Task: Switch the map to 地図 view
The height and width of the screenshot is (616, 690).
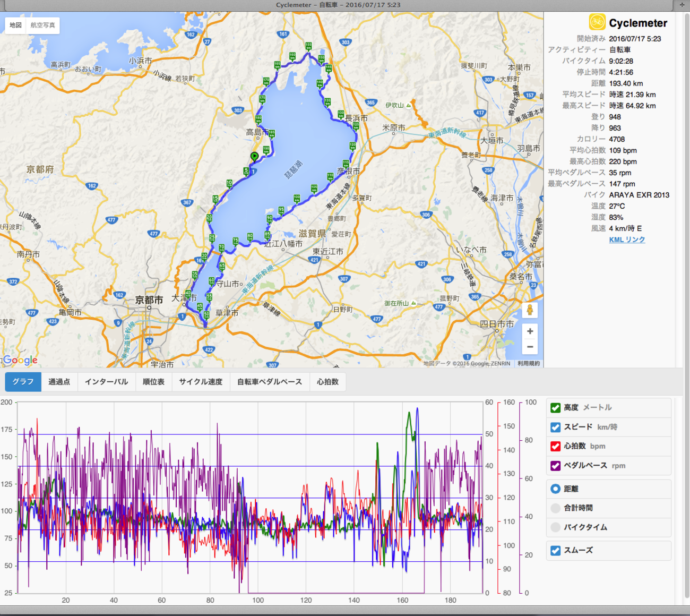Action: click(x=15, y=25)
